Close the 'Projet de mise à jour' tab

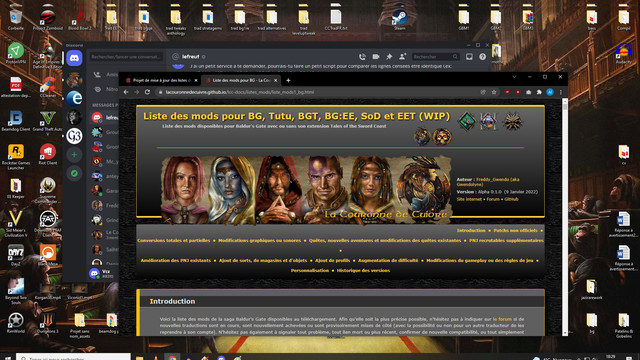coord(196,80)
